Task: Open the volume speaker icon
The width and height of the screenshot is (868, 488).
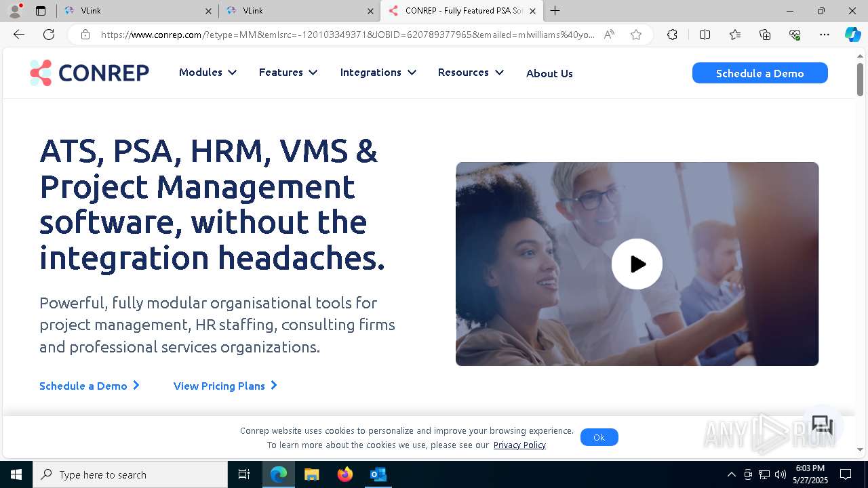Action: click(780, 474)
